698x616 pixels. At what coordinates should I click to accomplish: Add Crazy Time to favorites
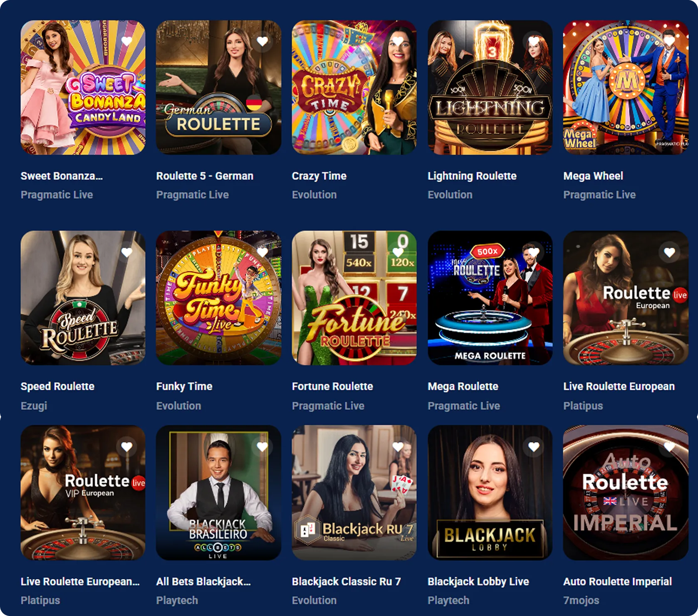click(398, 41)
